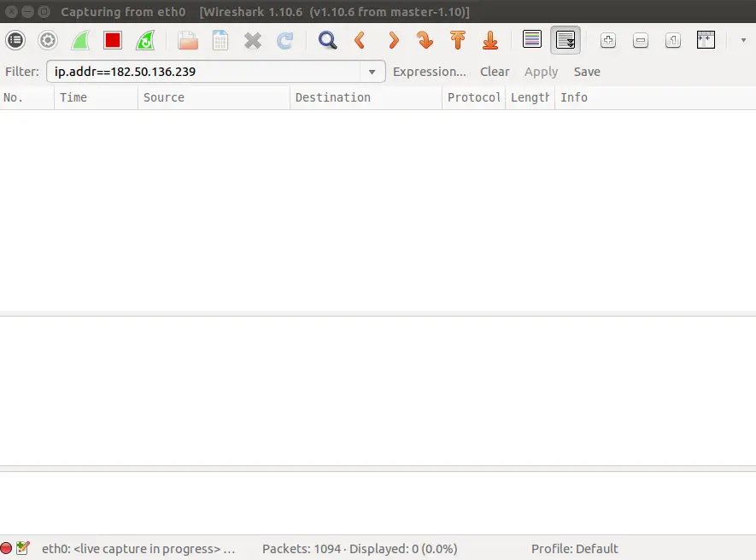Expand the toolbar overflow arrow

coord(743,40)
